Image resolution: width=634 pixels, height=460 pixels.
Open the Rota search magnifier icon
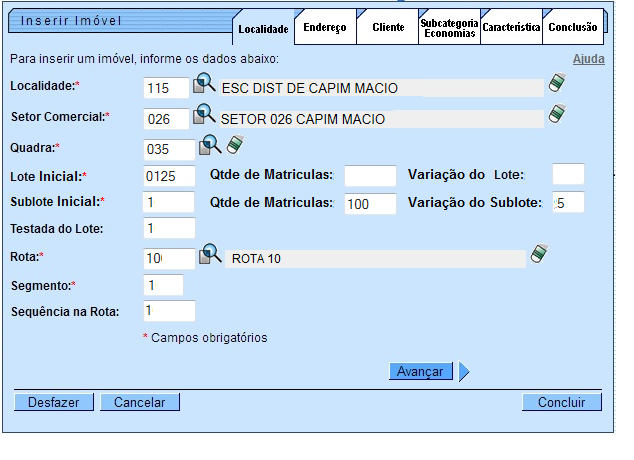tap(210, 255)
